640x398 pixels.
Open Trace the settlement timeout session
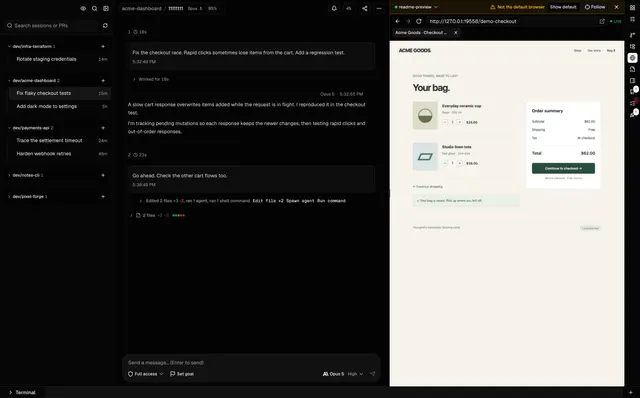(59, 141)
